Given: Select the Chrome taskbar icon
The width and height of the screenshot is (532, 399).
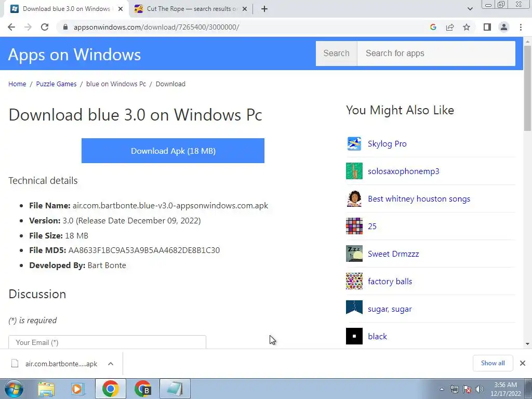Looking at the screenshot, I should pyautogui.click(x=110, y=389).
